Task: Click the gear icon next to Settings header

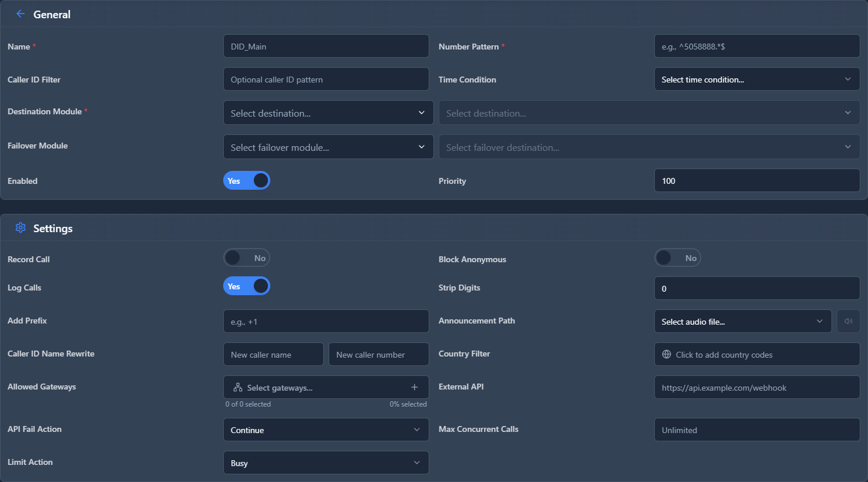Action: point(21,227)
